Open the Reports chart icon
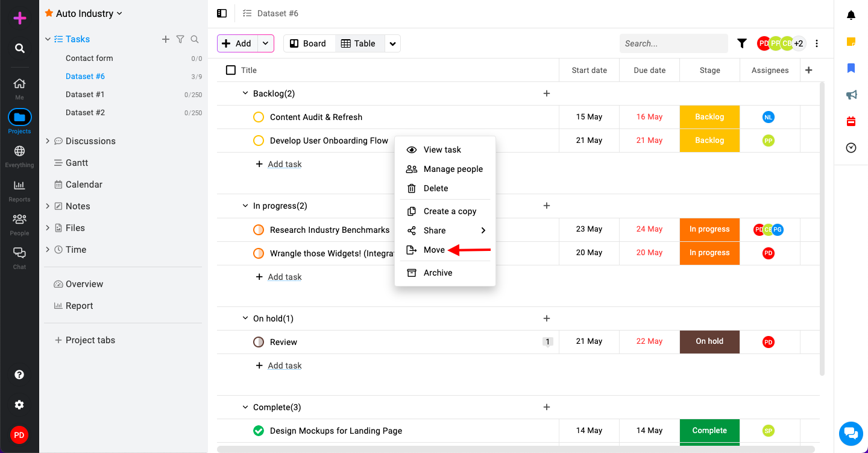This screenshot has height=453, width=868. click(19, 185)
